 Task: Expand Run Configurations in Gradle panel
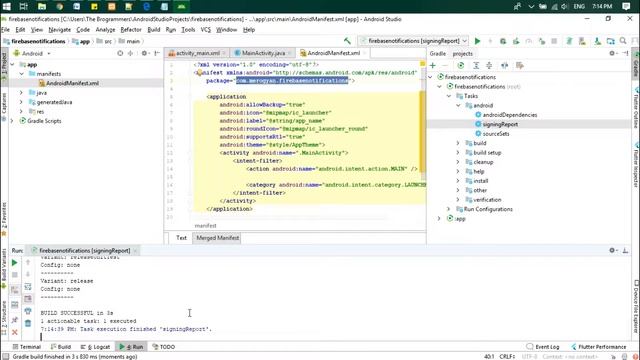449,209
